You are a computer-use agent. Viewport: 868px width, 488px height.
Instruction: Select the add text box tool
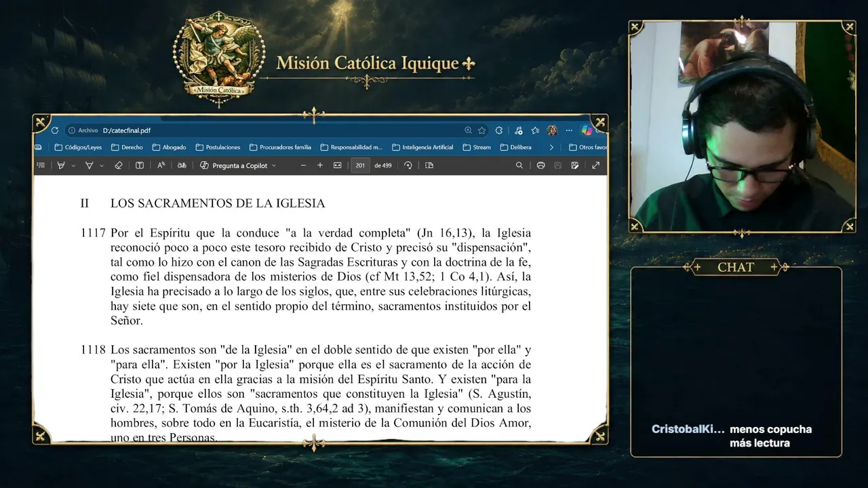click(139, 165)
